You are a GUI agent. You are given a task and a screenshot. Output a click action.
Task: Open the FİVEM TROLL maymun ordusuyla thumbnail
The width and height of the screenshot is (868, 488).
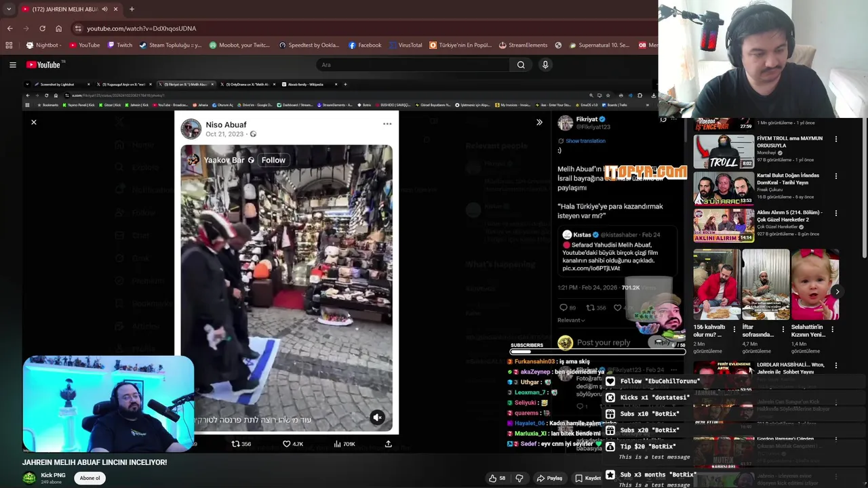(724, 151)
